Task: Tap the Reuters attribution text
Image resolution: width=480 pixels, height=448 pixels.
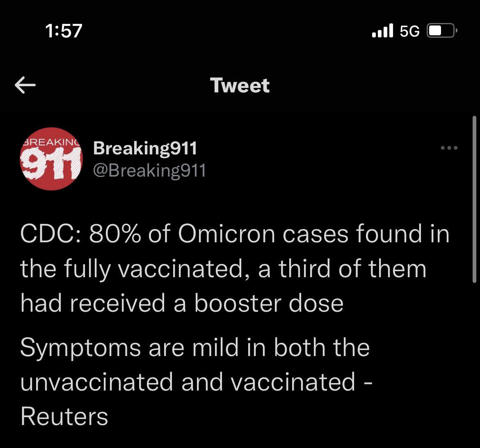Action: coord(64,417)
